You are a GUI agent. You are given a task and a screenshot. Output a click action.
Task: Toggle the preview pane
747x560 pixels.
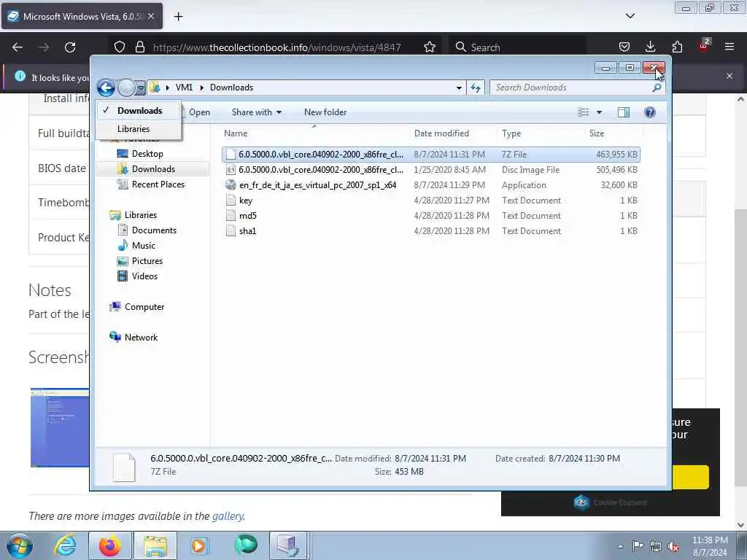pyautogui.click(x=624, y=112)
